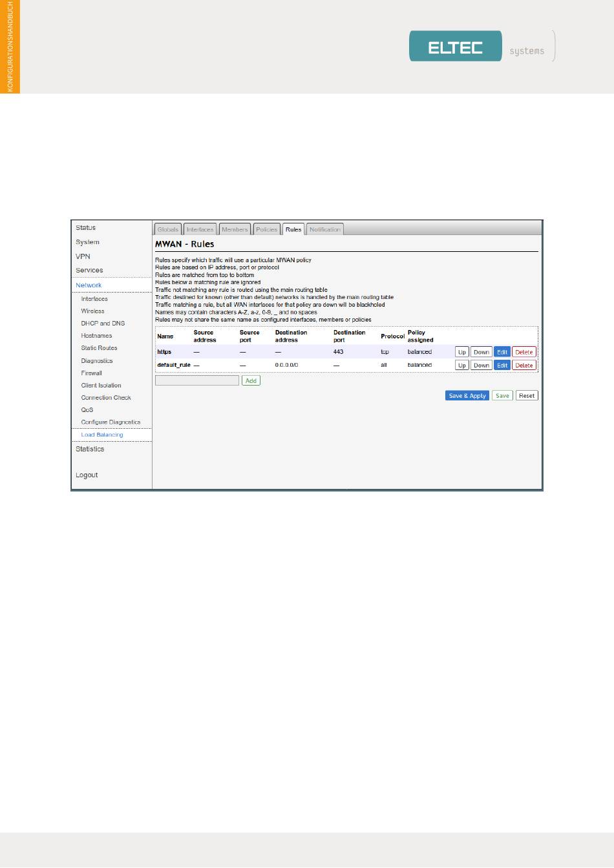
Task: Click the Save & Apply button
Action: tap(467, 395)
